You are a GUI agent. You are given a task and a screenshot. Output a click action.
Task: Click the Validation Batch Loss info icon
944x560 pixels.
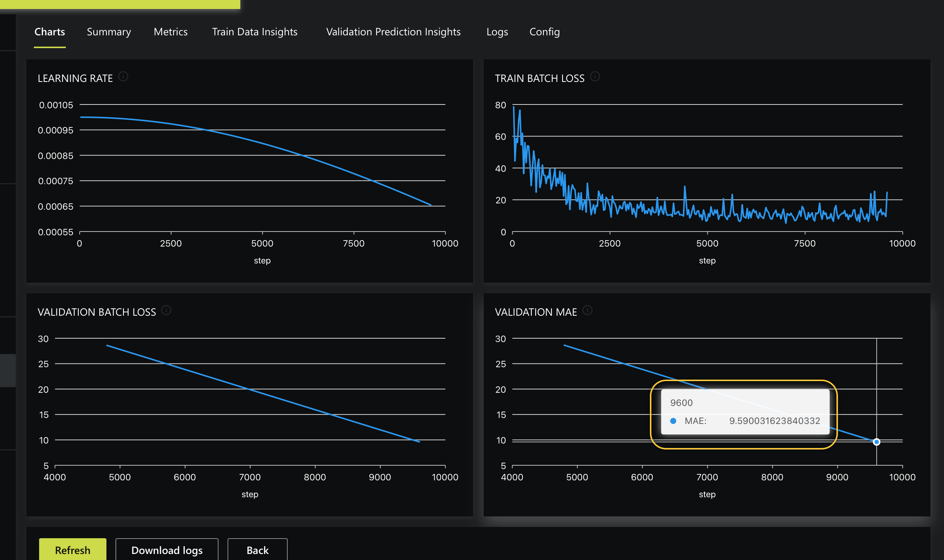(x=166, y=310)
